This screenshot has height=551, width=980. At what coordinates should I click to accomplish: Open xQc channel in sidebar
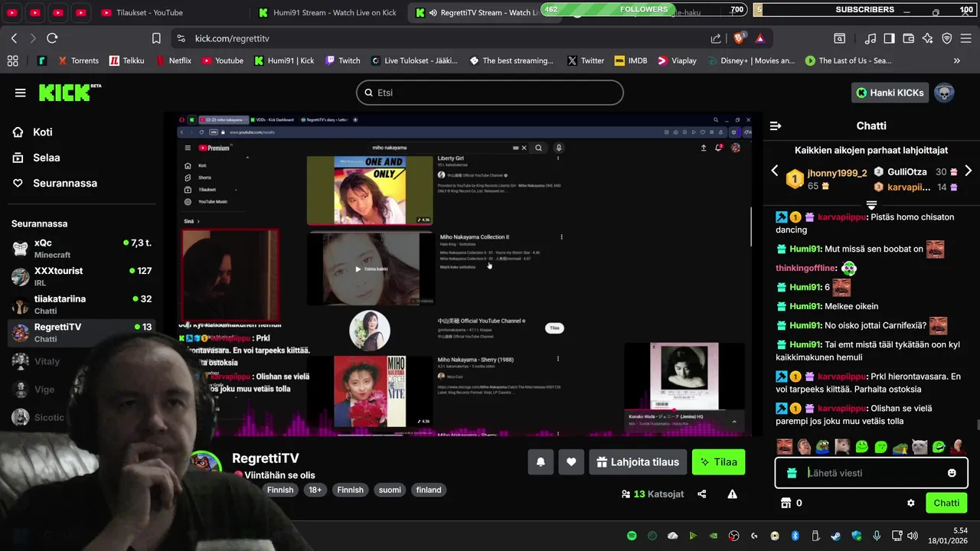point(81,248)
